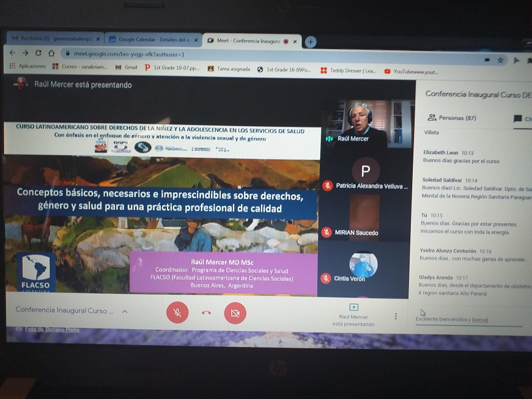Viewport: 532px width, 399px height.
Task: Click the audio activity indicator beside Raúl Mercer
Action: 329,138
